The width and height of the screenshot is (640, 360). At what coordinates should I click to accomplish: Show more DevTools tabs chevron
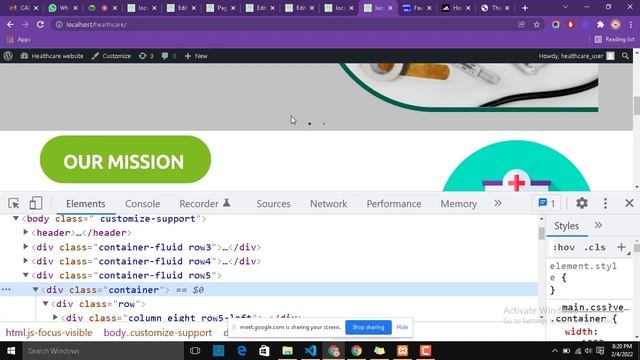tap(498, 203)
